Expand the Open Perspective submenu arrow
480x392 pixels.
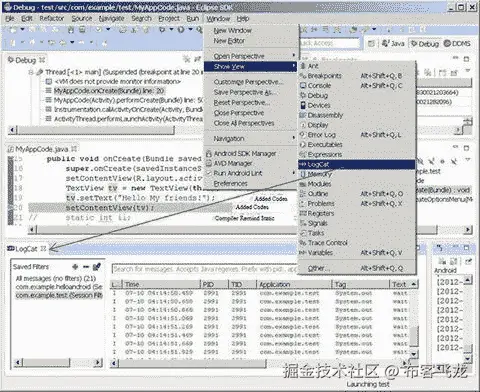(294, 55)
